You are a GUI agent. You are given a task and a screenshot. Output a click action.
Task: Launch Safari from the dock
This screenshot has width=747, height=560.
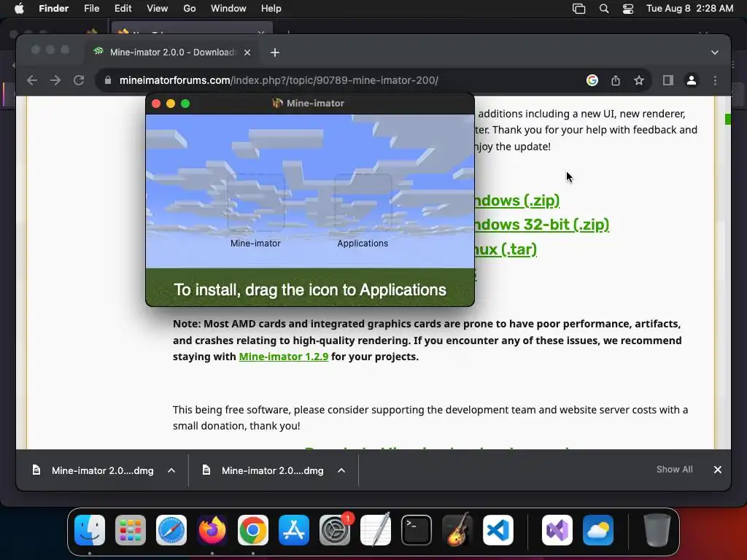[x=171, y=530]
